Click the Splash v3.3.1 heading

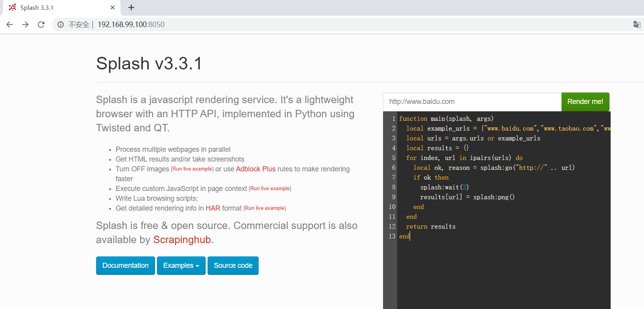point(149,64)
